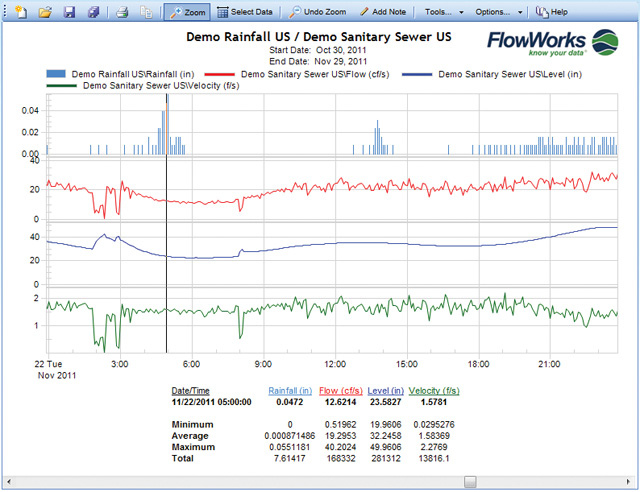Expand the Options dropdown menu
The image size is (640, 492).
tap(498, 13)
